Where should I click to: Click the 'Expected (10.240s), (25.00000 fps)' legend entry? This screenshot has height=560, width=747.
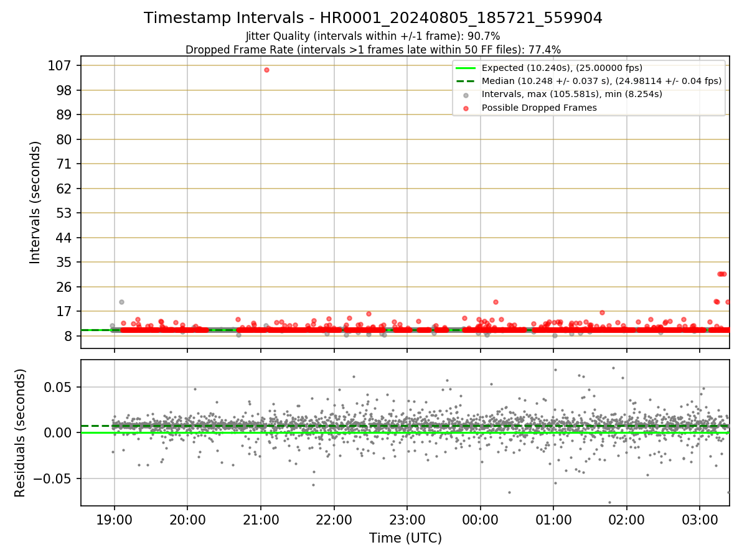pyautogui.click(x=562, y=68)
